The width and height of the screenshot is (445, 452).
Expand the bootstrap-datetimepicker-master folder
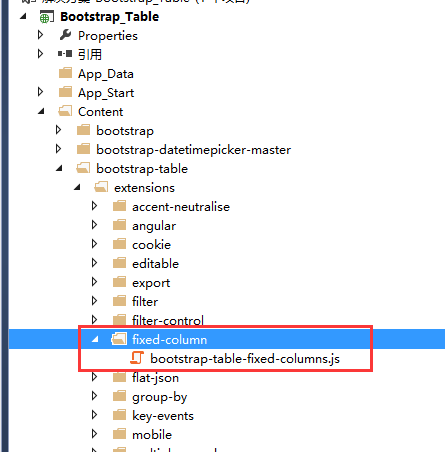click(x=58, y=149)
